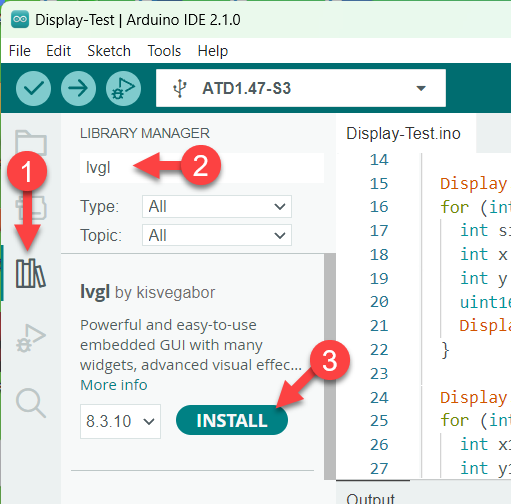Click the Arduino IDE logo in title bar
This screenshot has height=504, width=511.
[20, 19]
